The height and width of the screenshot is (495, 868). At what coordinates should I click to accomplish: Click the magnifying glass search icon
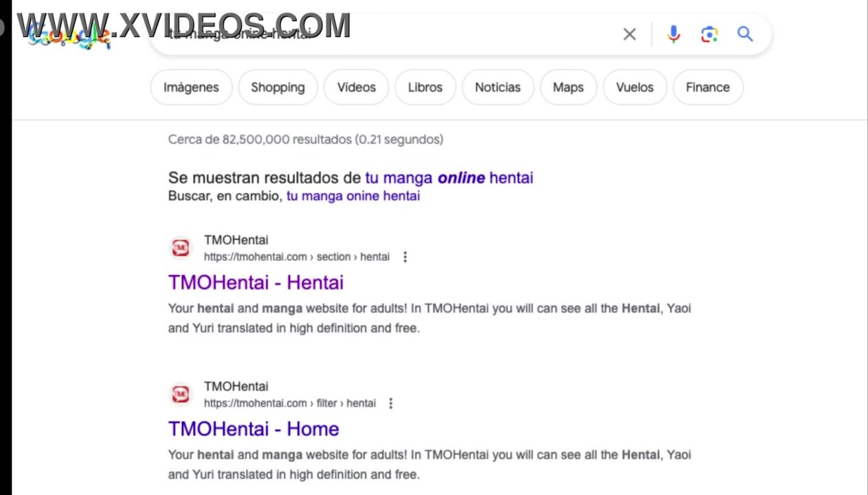[745, 34]
